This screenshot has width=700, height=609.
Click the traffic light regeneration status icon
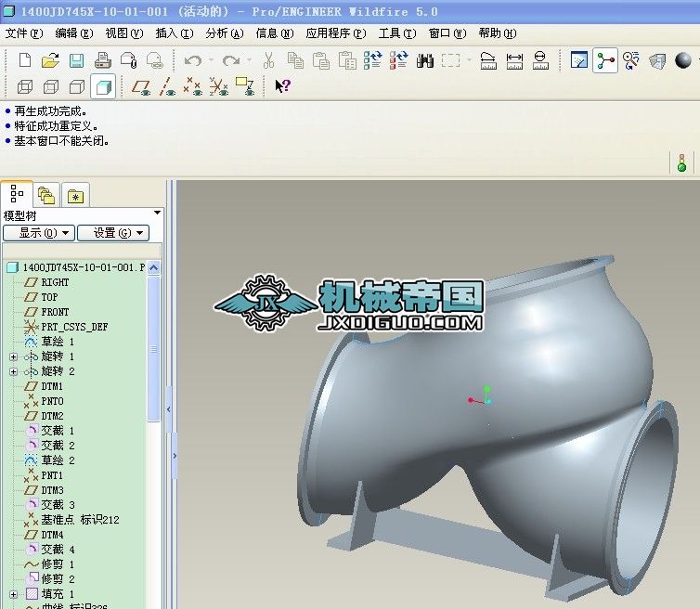(x=681, y=163)
